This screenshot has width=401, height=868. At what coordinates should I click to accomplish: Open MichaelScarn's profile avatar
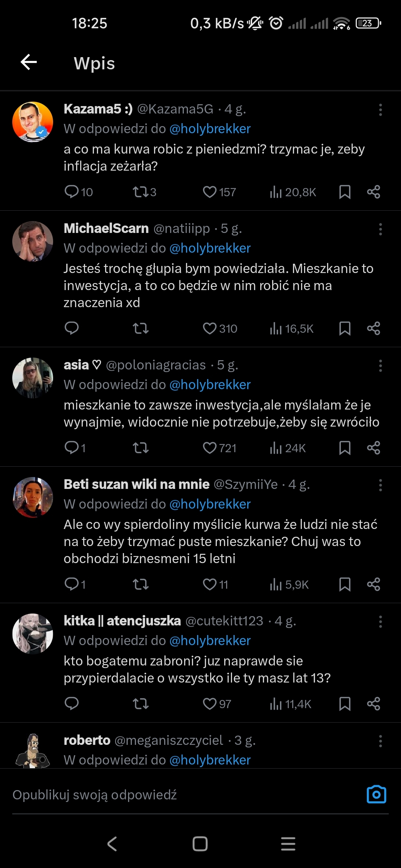(33, 241)
